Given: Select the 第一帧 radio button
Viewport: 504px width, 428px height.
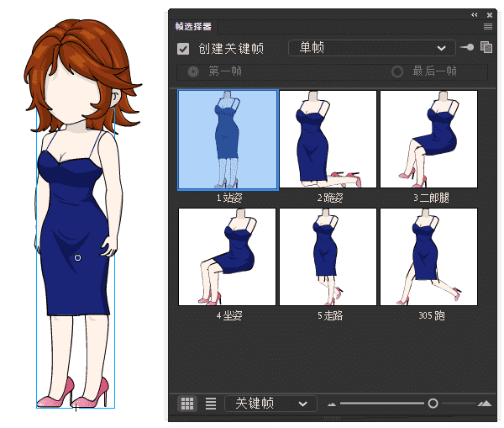Looking at the screenshot, I should pyautogui.click(x=193, y=71).
